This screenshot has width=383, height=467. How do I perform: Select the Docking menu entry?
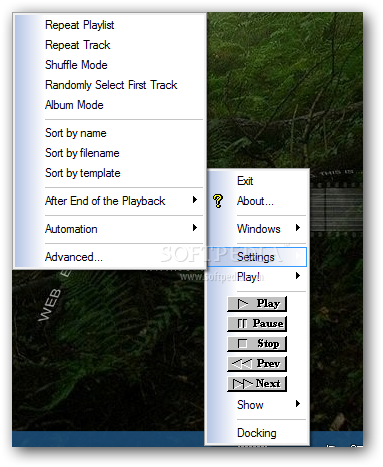pyautogui.click(x=257, y=433)
